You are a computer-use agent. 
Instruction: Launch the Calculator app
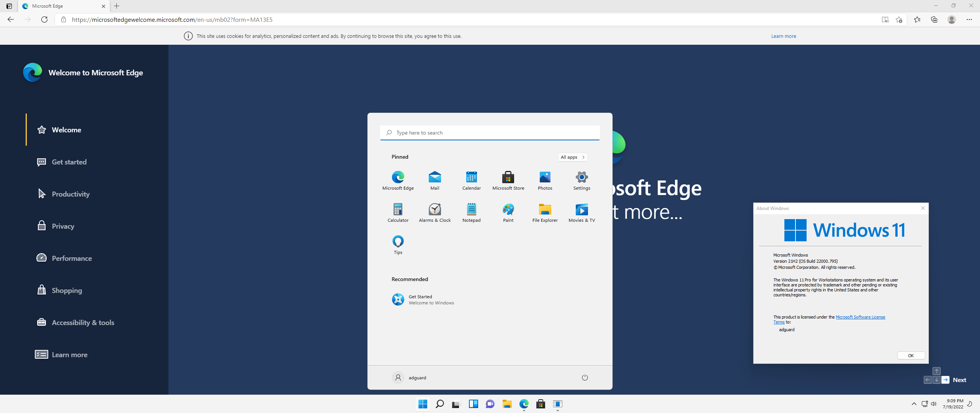coord(398,213)
